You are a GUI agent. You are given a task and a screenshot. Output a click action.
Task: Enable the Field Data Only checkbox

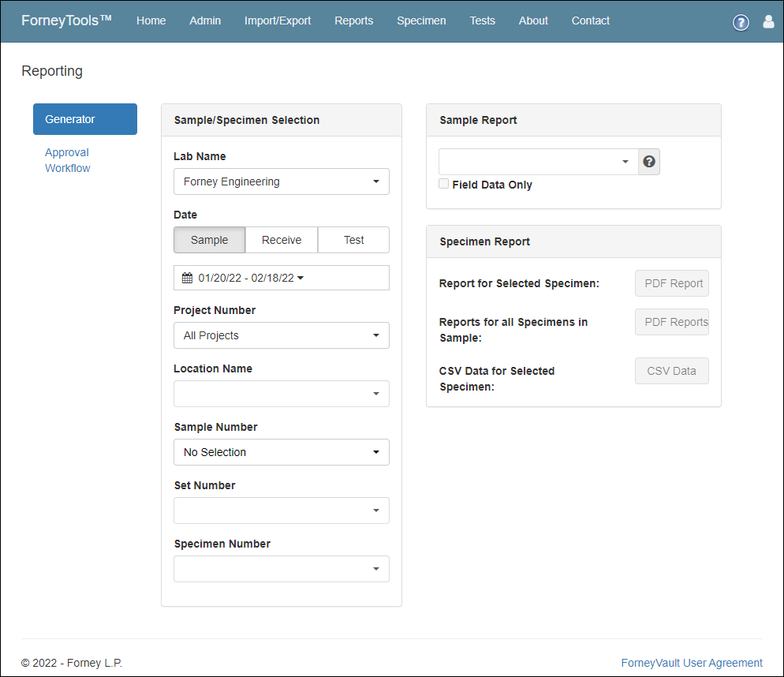pyautogui.click(x=443, y=184)
